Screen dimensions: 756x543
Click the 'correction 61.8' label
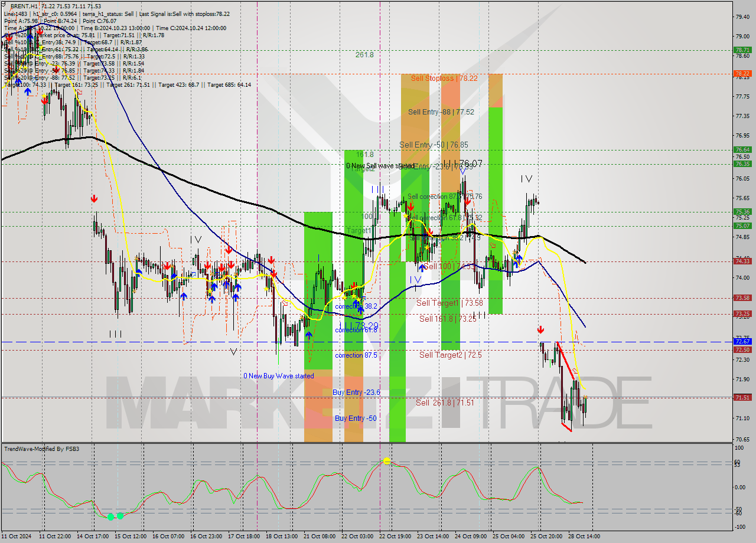click(x=357, y=330)
